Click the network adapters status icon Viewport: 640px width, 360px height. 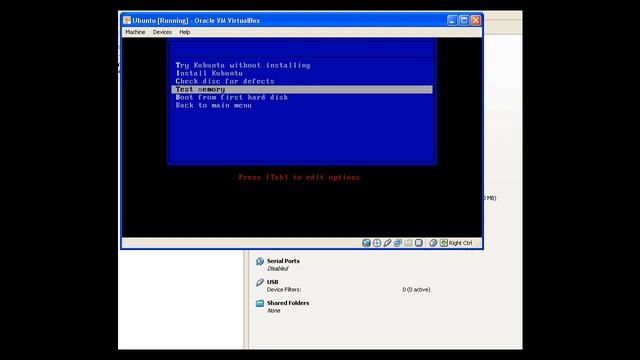398,243
